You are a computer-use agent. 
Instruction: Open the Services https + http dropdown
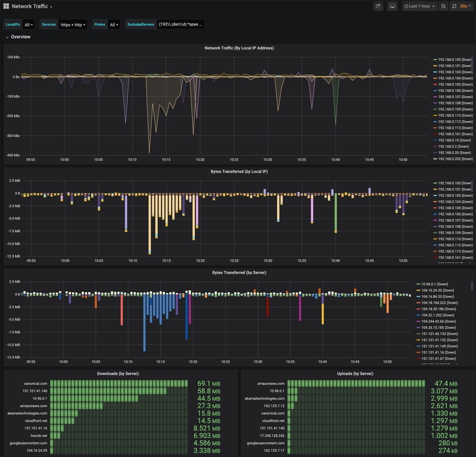[x=73, y=24]
